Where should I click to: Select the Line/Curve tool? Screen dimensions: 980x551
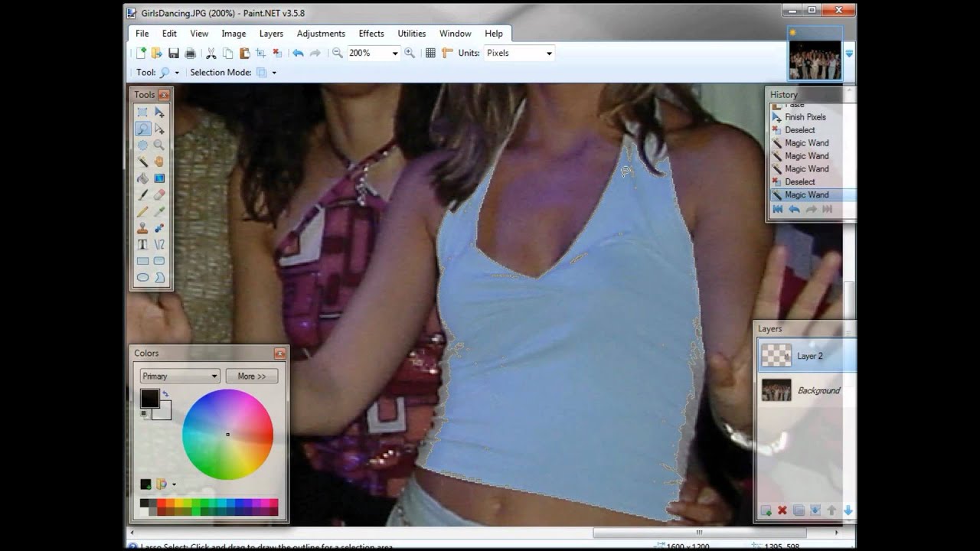click(159, 245)
